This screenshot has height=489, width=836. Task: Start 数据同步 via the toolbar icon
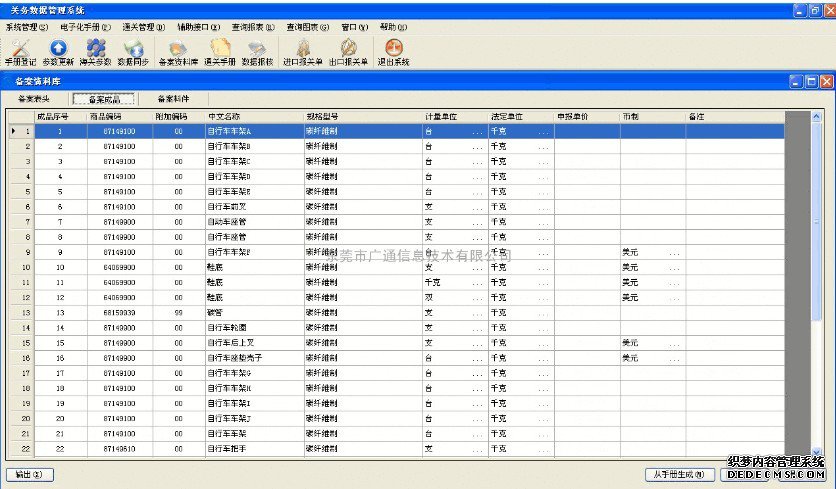(x=132, y=51)
